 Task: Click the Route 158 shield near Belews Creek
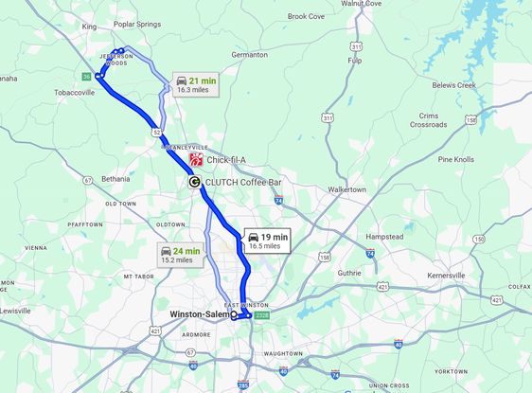pos(470,120)
